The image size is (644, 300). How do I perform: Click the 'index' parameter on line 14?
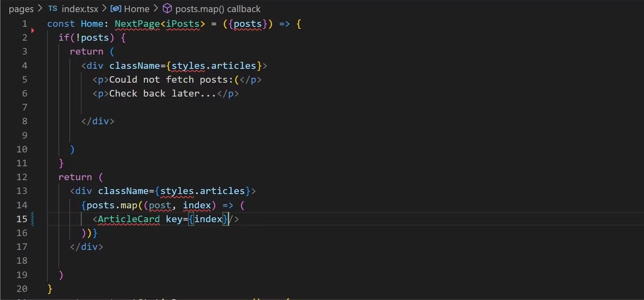click(197, 205)
